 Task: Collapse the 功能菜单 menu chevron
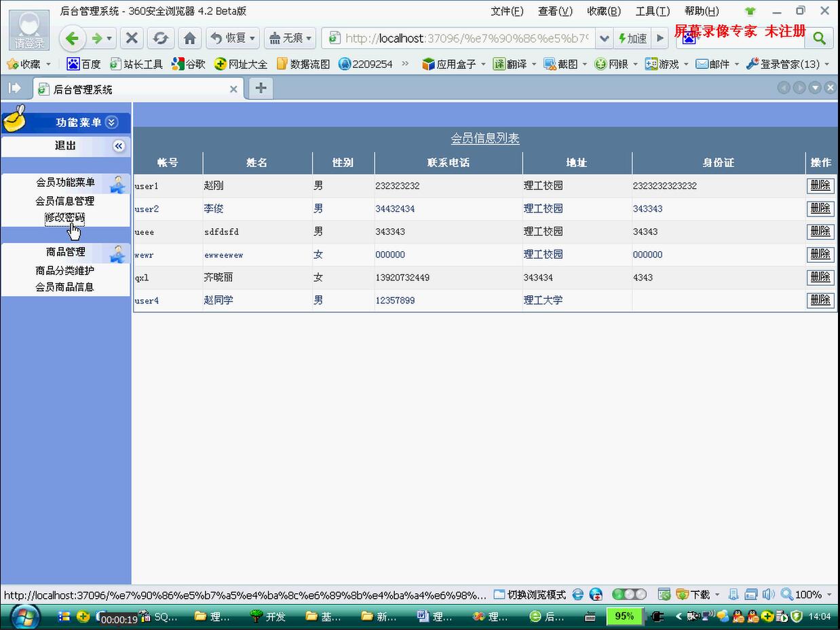pos(112,122)
